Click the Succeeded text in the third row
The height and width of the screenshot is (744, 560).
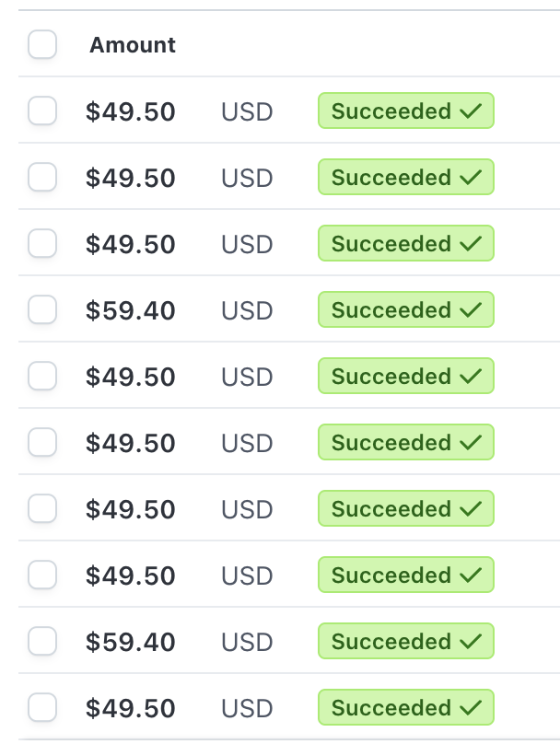[x=391, y=244]
